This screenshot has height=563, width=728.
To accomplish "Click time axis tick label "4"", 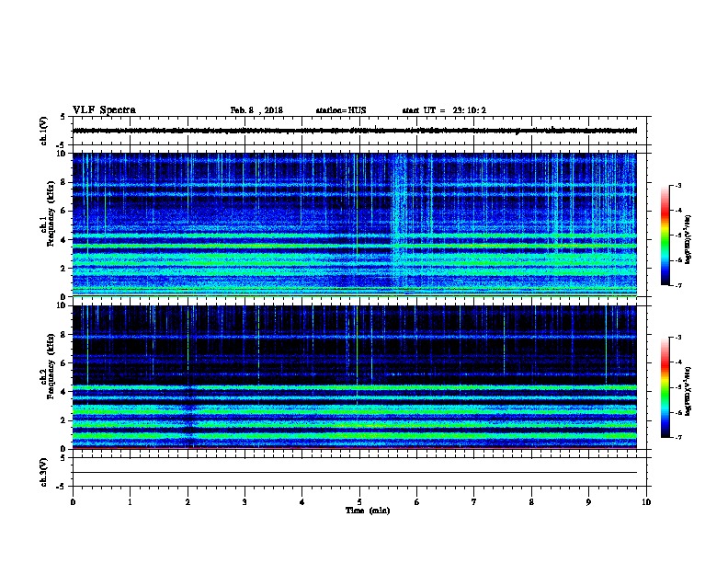I will pos(301,502).
